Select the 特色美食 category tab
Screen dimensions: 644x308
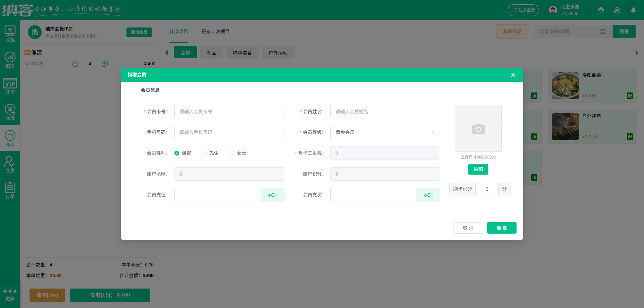242,53
